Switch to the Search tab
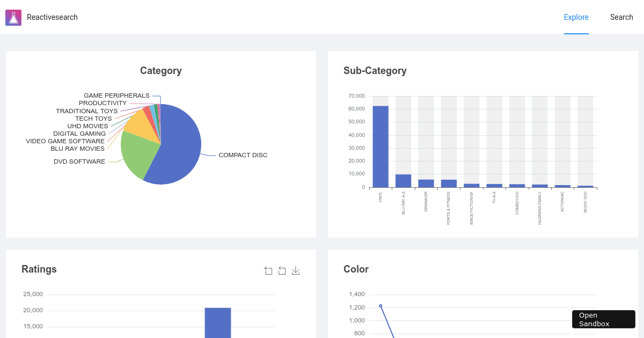Viewport: 644px width, 338px height. (621, 17)
